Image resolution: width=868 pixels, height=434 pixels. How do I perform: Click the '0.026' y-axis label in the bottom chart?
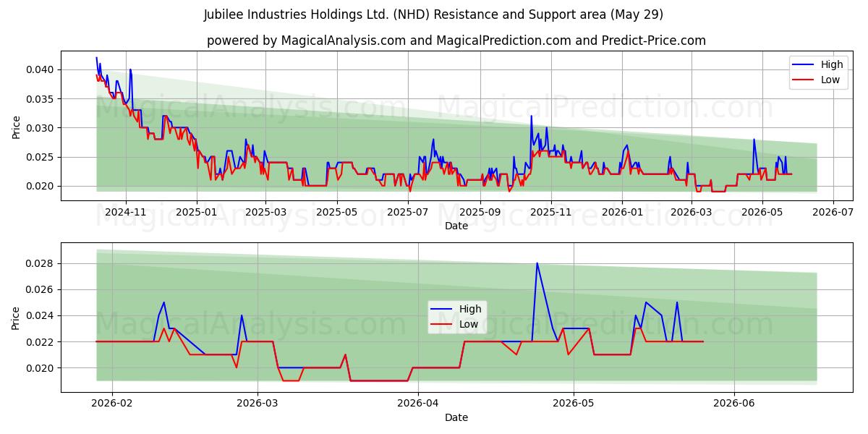click(x=41, y=289)
